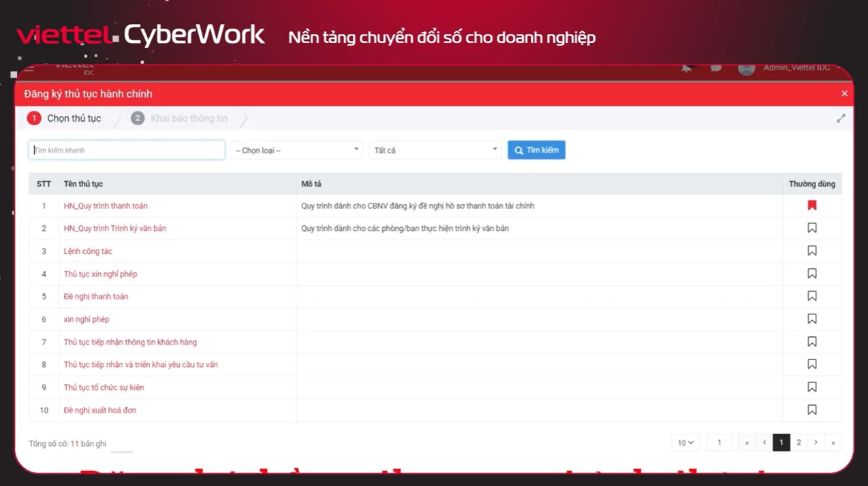This screenshot has width=868, height=486.
Task: Select step 1 Chọn thủ tục tab
Action: tap(64, 118)
